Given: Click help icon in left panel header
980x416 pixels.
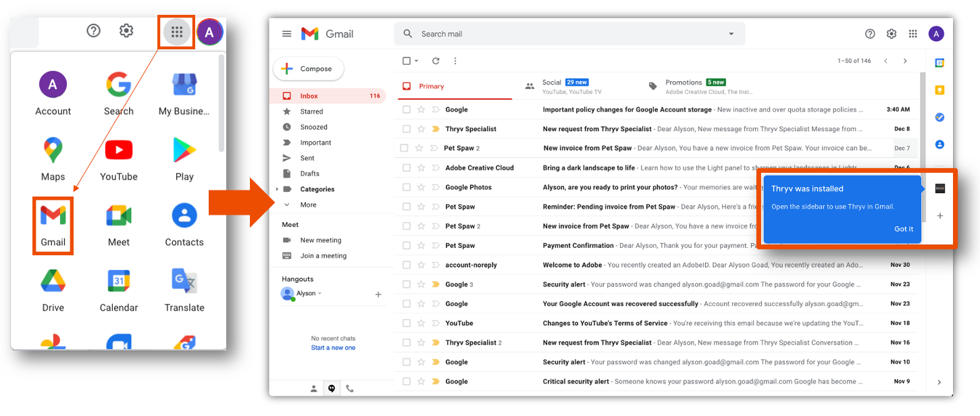Looking at the screenshot, I should click(x=94, y=30).
